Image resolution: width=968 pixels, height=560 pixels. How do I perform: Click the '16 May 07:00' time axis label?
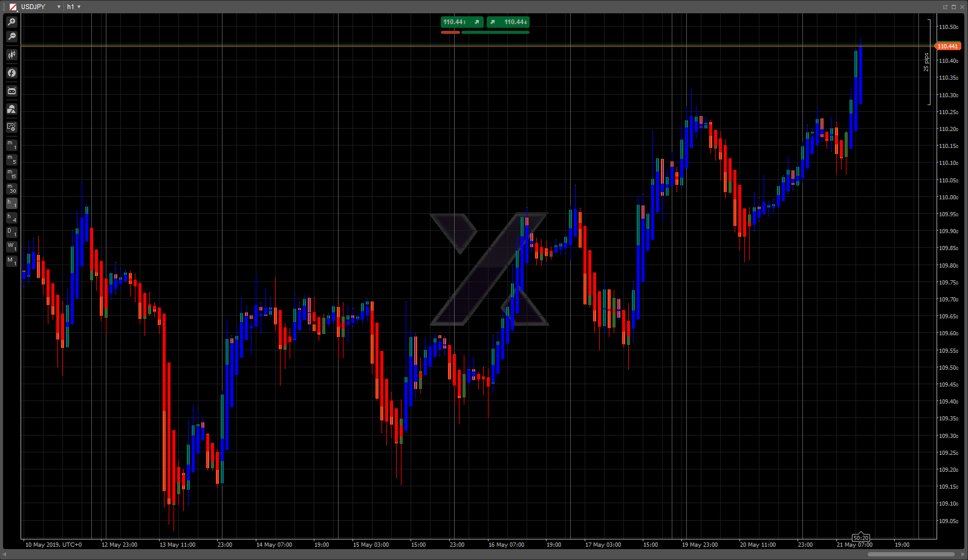(x=506, y=545)
